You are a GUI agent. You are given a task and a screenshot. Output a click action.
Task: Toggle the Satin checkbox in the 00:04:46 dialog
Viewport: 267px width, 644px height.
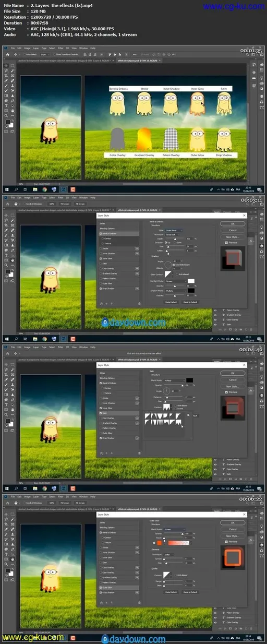click(101, 413)
